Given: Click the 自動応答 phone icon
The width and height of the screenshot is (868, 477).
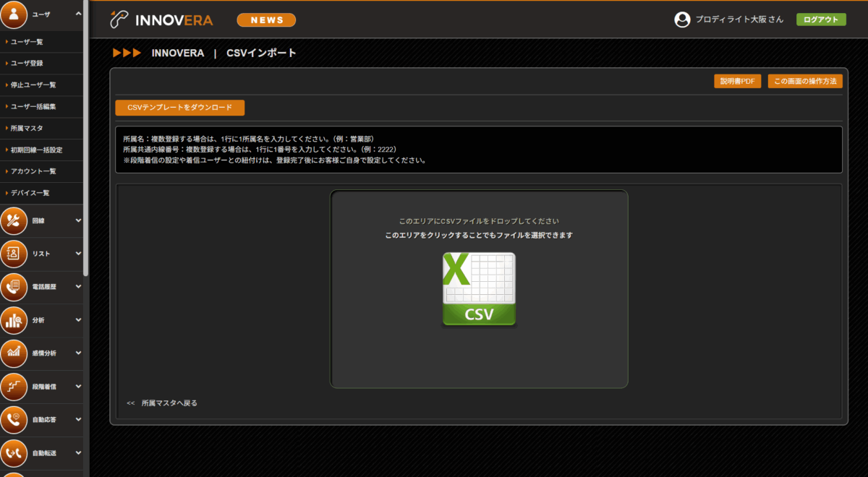Looking at the screenshot, I should pos(14,420).
